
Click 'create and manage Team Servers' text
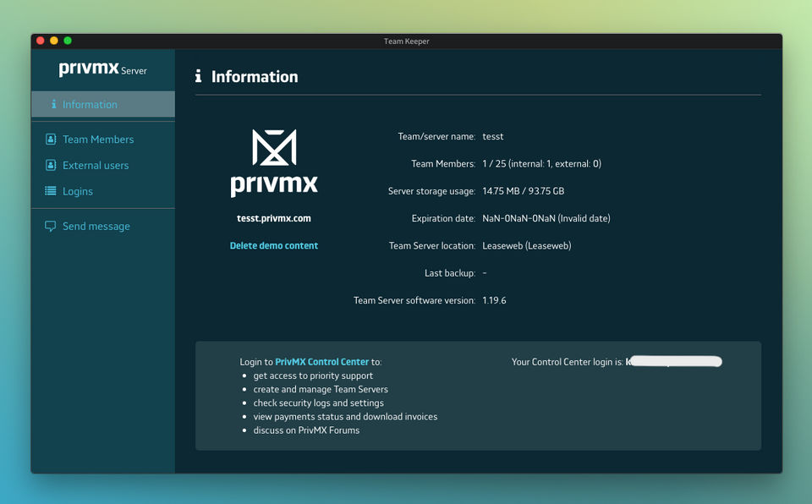pos(321,389)
